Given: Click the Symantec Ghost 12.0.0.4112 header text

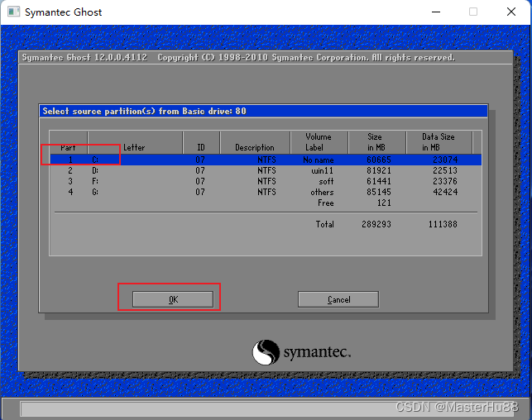Looking at the screenshot, I should [x=85, y=58].
